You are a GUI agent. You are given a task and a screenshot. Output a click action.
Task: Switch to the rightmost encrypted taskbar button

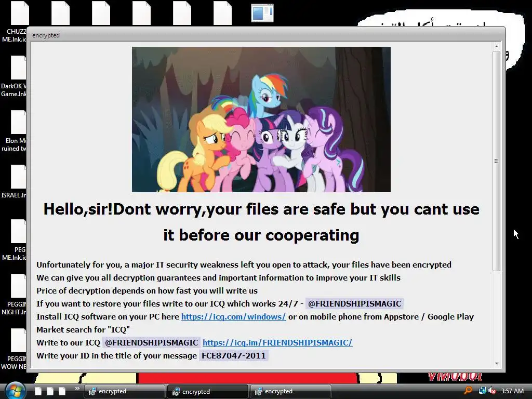coord(290,391)
